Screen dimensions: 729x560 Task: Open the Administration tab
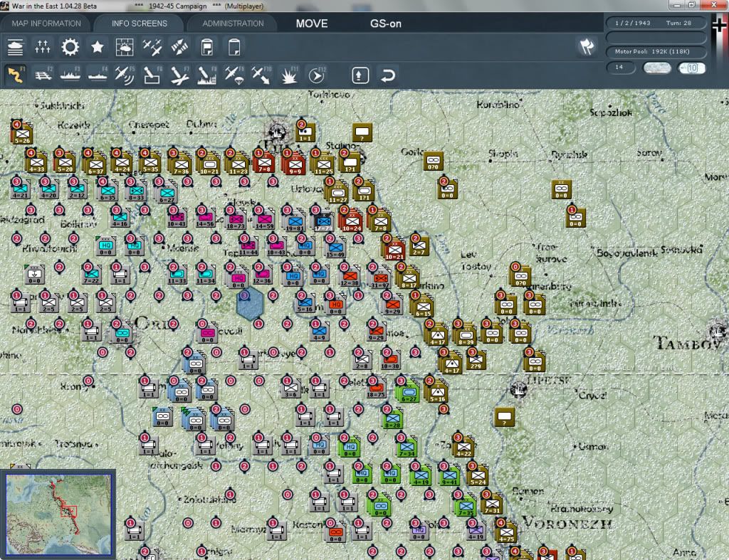[x=233, y=23]
